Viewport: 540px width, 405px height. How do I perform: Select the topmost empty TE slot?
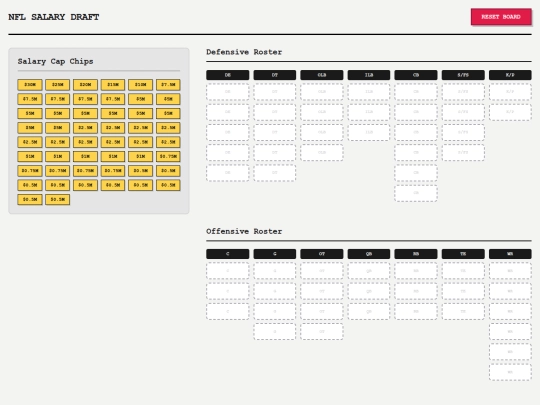click(463, 271)
